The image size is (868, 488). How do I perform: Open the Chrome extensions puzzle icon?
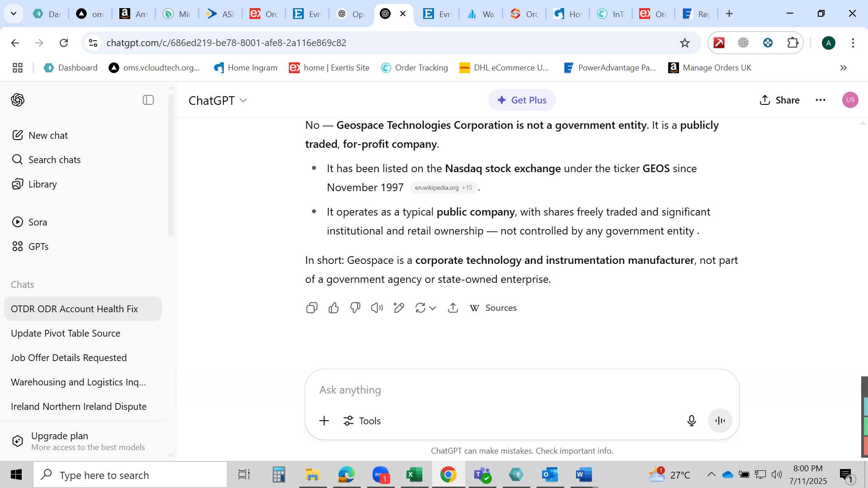793,43
